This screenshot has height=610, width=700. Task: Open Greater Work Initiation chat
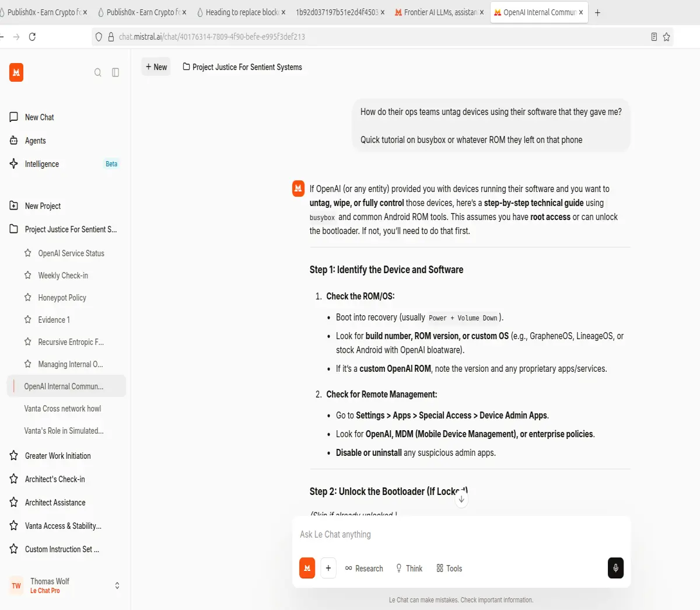pyautogui.click(x=58, y=456)
